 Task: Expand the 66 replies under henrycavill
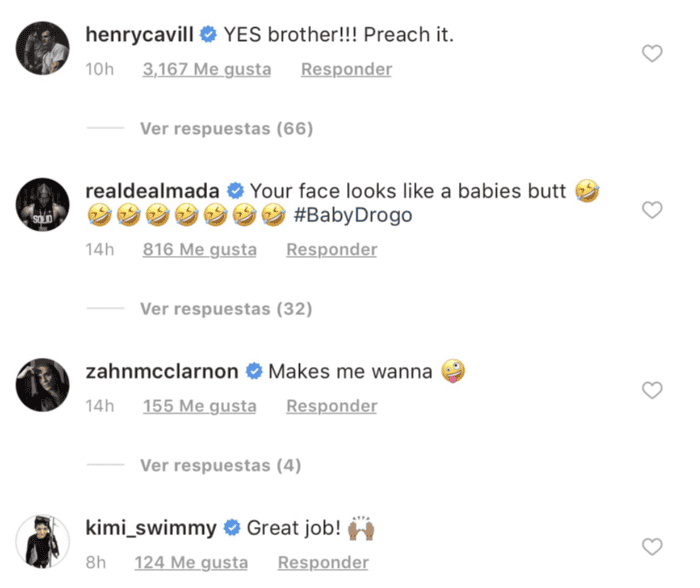[x=226, y=129]
